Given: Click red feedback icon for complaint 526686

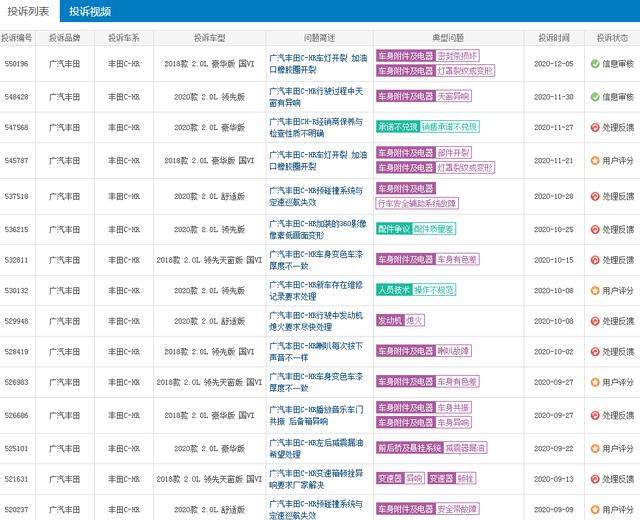Looking at the screenshot, I should [595, 415].
